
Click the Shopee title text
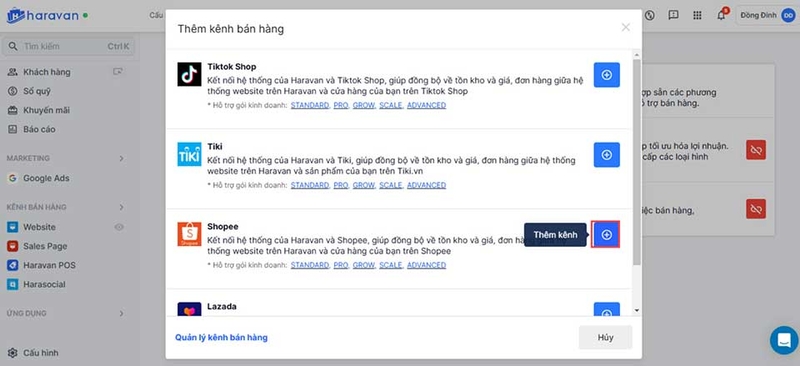(x=222, y=227)
